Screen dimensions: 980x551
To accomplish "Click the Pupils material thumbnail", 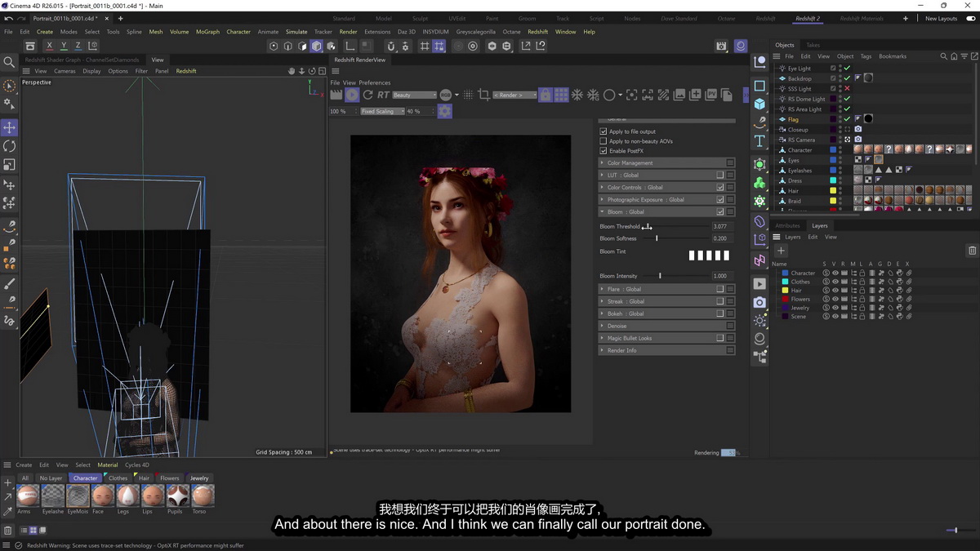I will click(178, 495).
